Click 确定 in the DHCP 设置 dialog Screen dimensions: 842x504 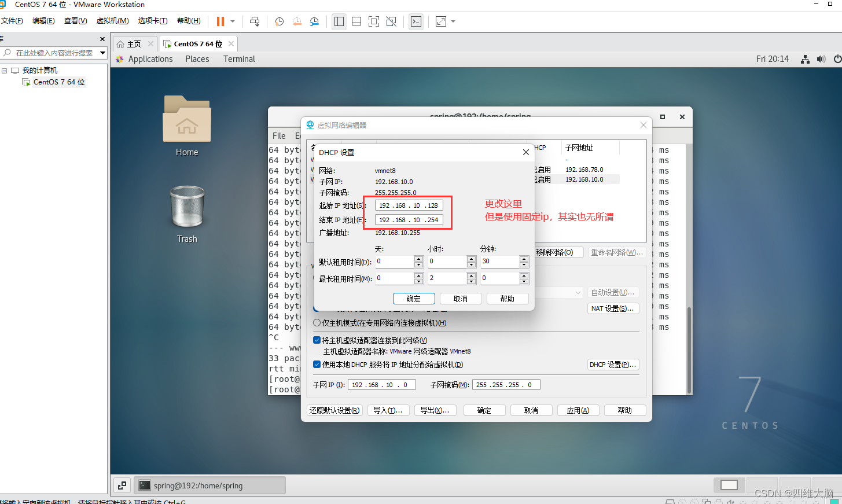coord(414,299)
